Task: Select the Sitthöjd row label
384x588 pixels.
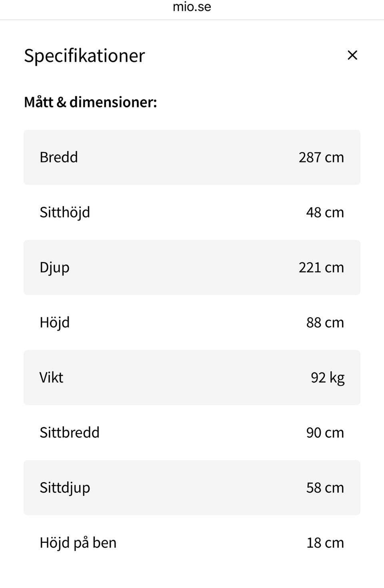Action: tap(65, 212)
